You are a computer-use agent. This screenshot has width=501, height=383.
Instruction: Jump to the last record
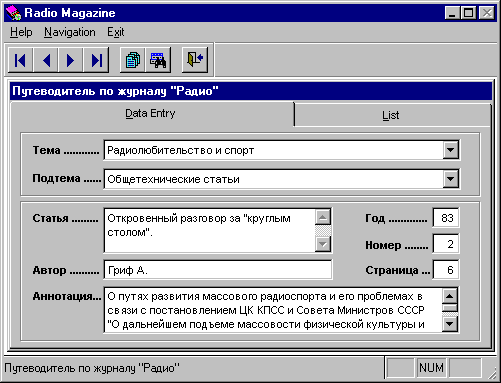click(96, 60)
